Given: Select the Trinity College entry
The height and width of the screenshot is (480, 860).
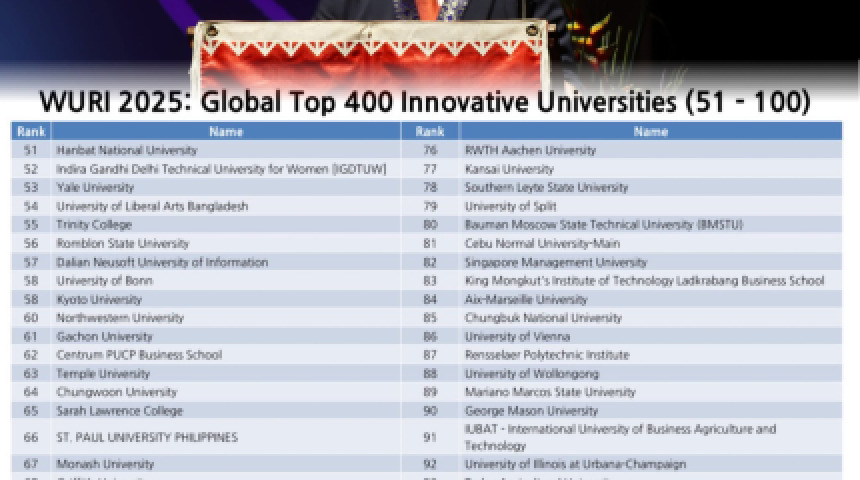Looking at the screenshot, I should [x=94, y=225].
